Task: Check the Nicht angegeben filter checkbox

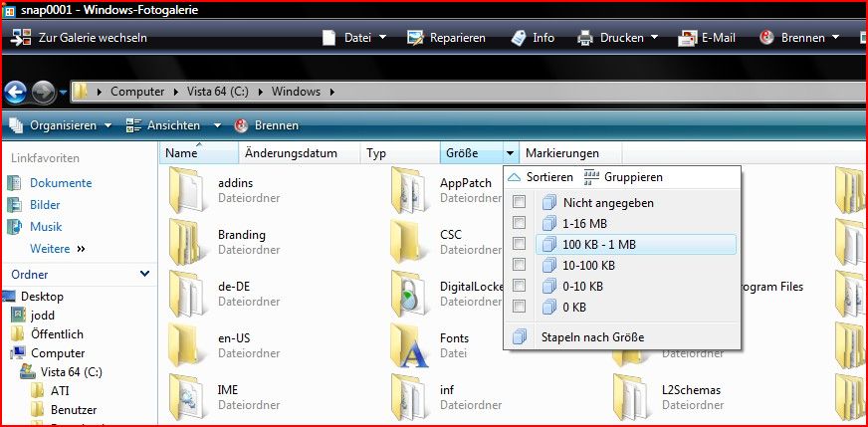Action: (519, 202)
